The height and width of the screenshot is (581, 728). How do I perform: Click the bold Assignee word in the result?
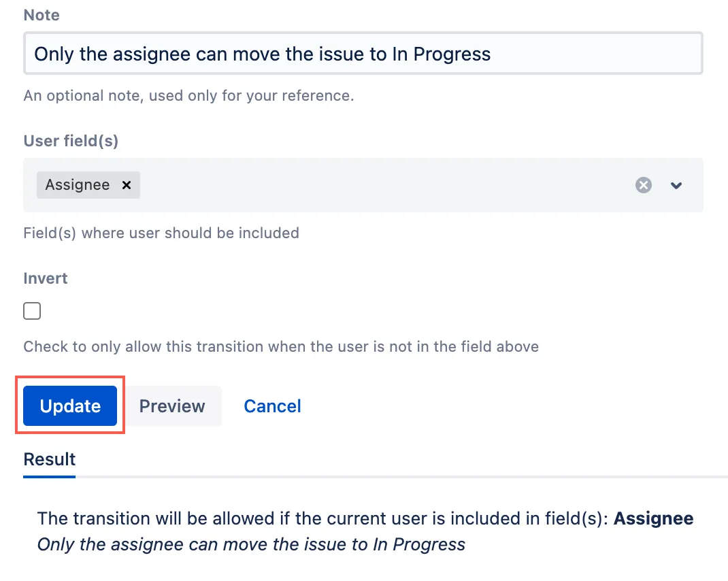(x=653, y=518)
